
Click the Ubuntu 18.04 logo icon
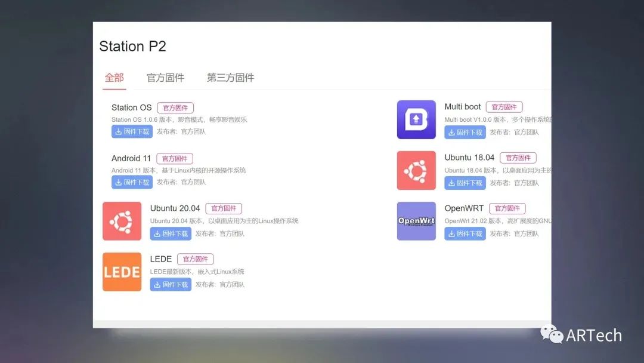(416, 170)
